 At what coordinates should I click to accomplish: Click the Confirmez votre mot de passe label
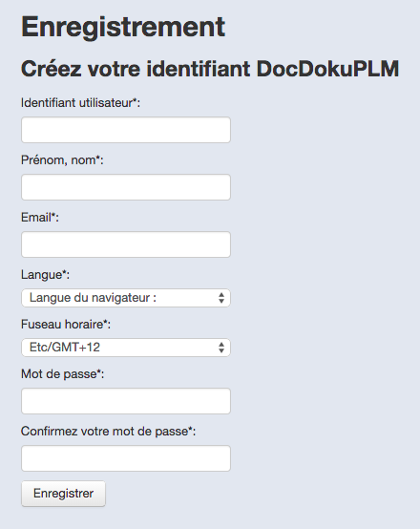click(108, 432)
